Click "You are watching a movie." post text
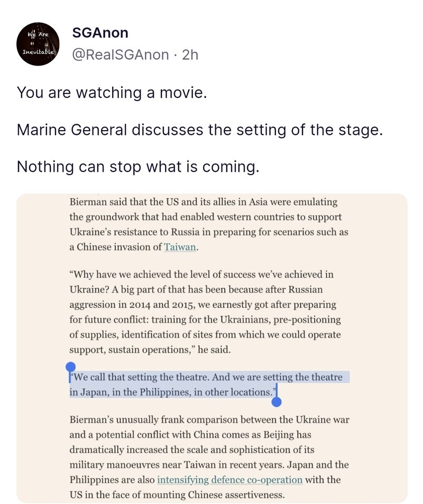 point(112,93)
